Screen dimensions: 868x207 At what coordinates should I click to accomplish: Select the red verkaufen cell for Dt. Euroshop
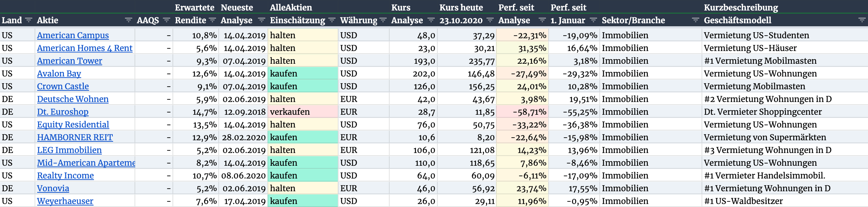coord(303,112)
